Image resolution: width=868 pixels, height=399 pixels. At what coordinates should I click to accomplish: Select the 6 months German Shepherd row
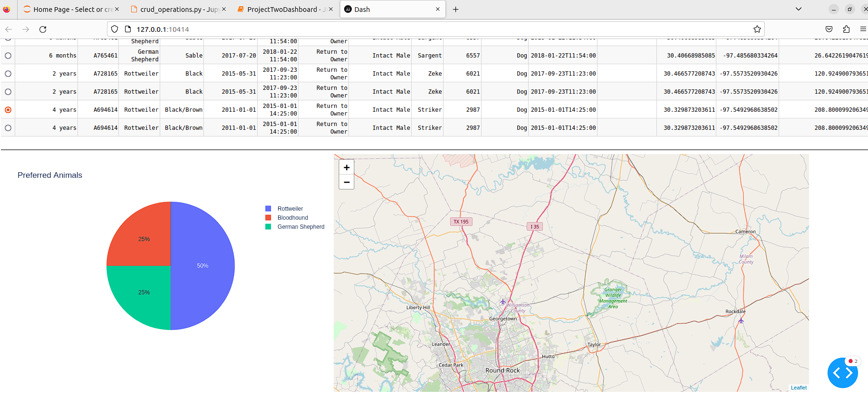8,56
